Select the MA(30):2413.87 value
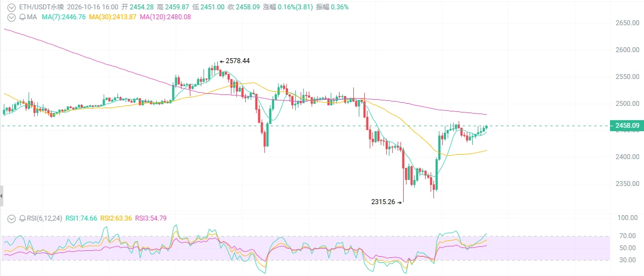Image resolution: width=644 pixels, height=276 pixels. 112,17
